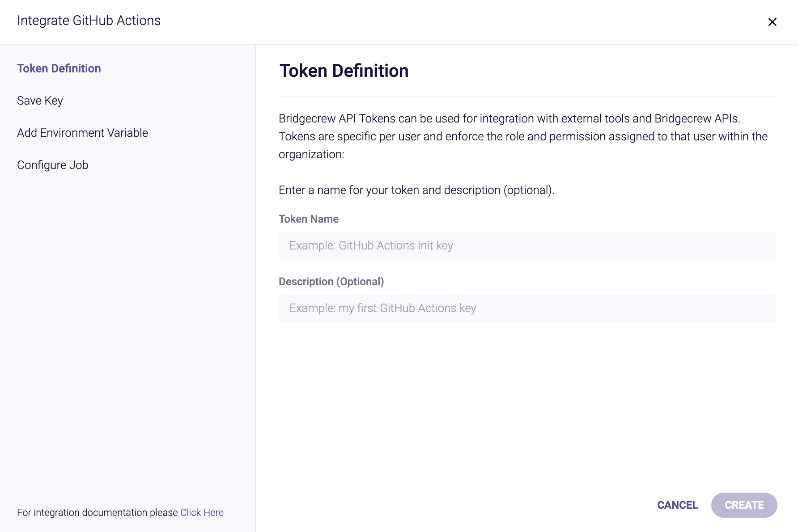Image resolution: width=798 pixels, height=532 pixels.
Task: Click the CANCEL button
Action: [677, 505]
